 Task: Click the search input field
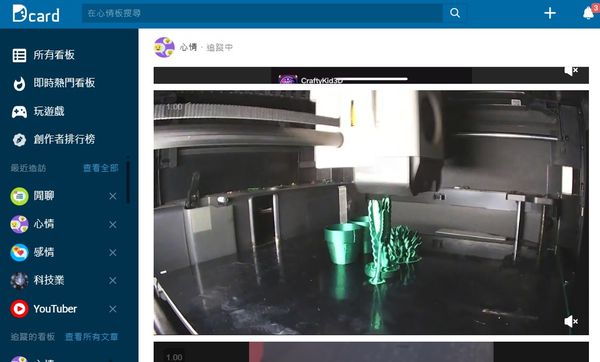[x=262, y=13]
